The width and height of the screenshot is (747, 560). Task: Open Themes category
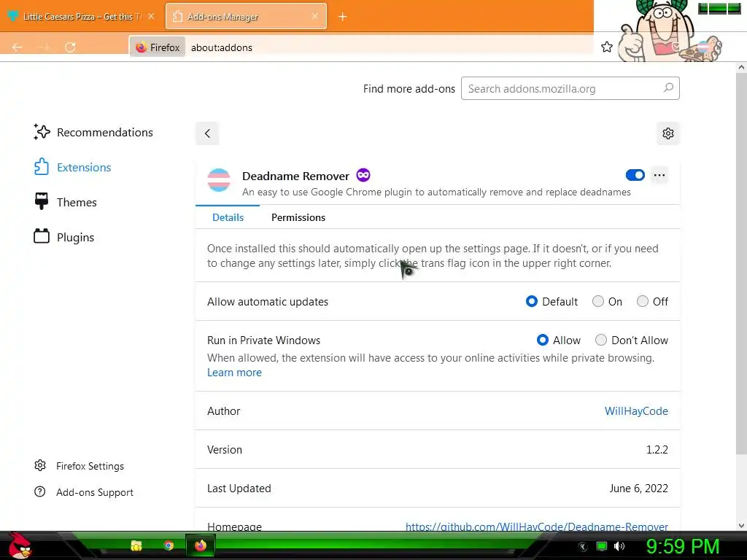point(65,202)
